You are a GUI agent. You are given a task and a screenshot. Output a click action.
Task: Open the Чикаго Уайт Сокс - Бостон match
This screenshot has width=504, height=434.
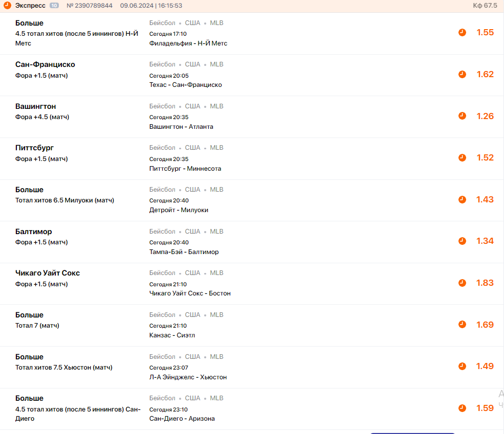[x=190, y=293]
